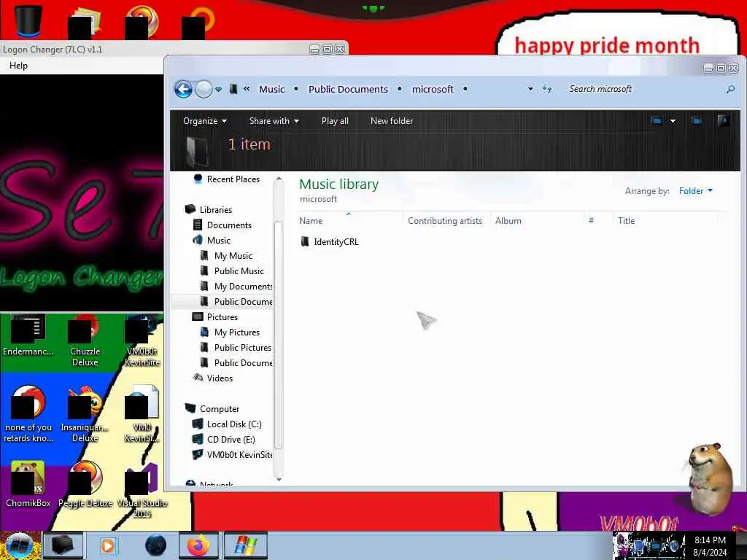Click the navigation pane scroll down arrow
Screen dimensions: 747x560
(x=279, y=479)
